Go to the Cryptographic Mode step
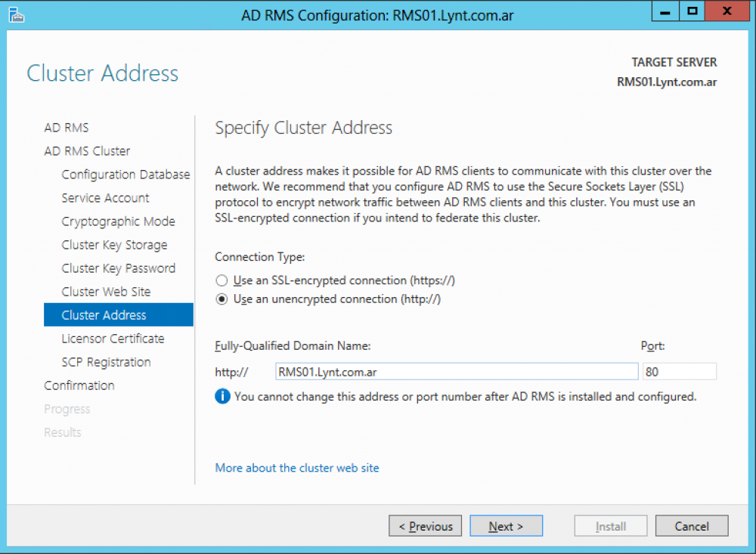This screenshot has width=756, height=554. point(118,221)
